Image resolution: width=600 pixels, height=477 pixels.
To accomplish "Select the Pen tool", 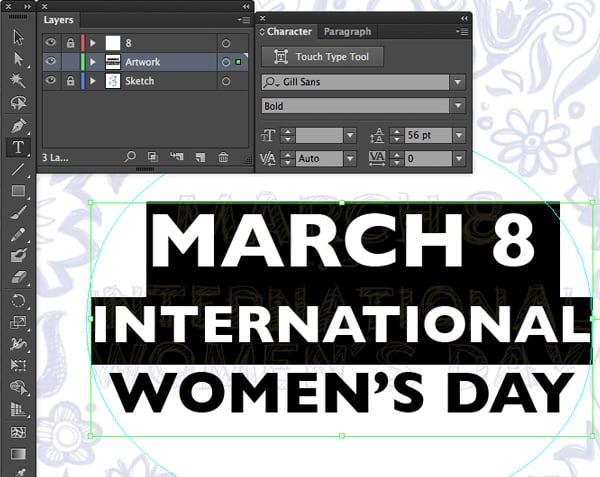I will click(18, 125).
